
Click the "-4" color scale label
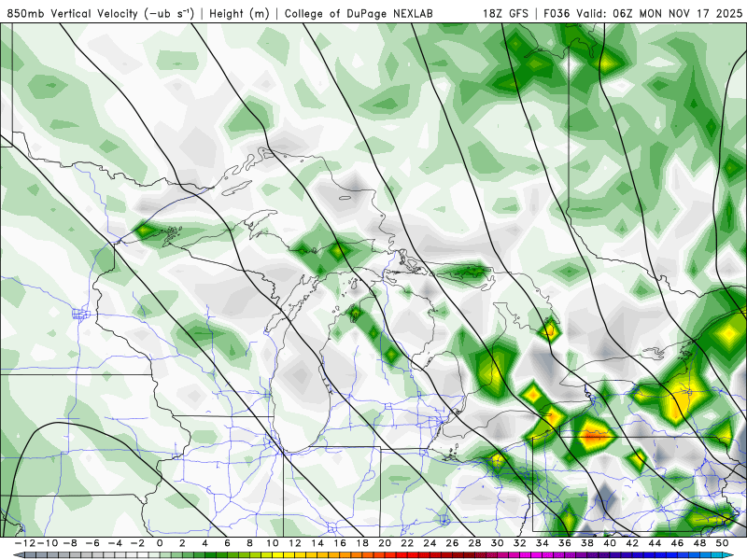[114, 543]
